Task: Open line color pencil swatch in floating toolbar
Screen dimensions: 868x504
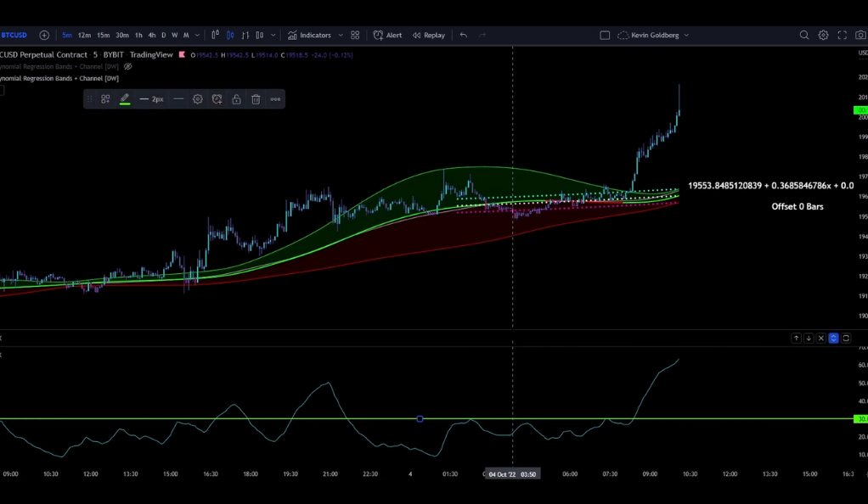Action: click(125, 99)
